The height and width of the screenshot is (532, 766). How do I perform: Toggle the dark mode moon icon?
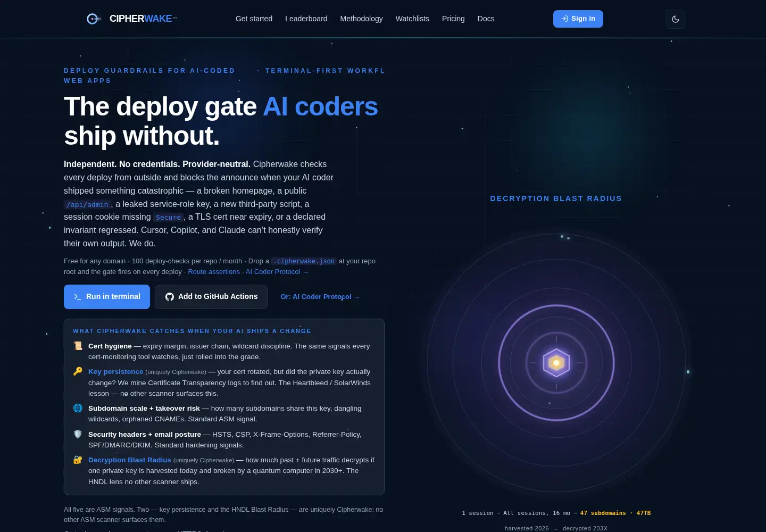click(676, 19)
